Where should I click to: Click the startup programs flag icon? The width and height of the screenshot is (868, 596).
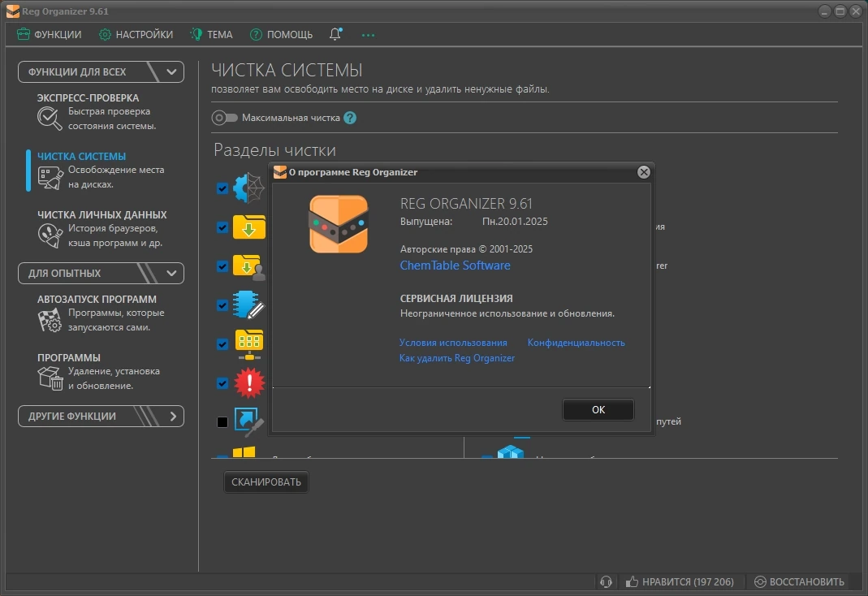coord(50,321)
